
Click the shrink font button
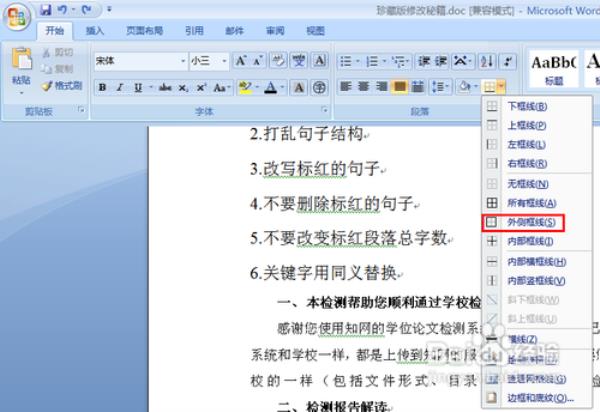point(258,61)
